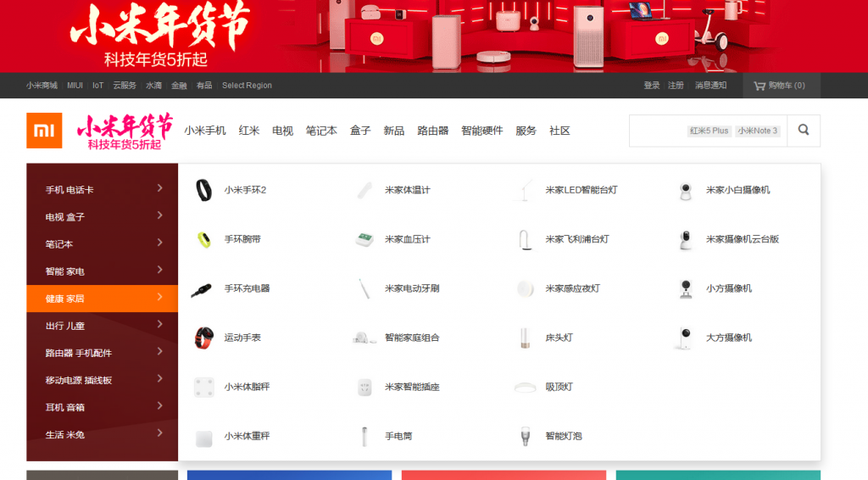Click the 米家电动牙刷 toothbrush image

pyautogui.click(x=364, y=288)
